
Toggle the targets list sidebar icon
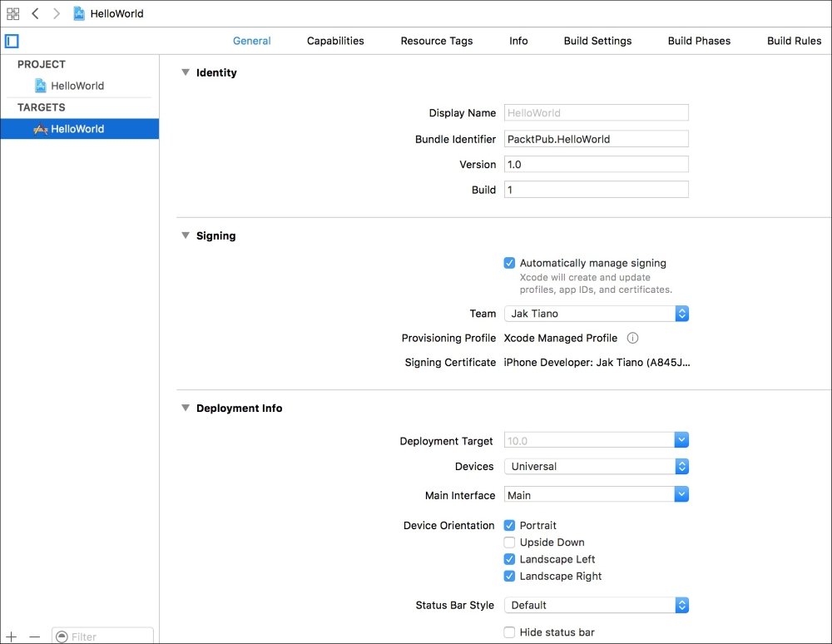point(12,41)
